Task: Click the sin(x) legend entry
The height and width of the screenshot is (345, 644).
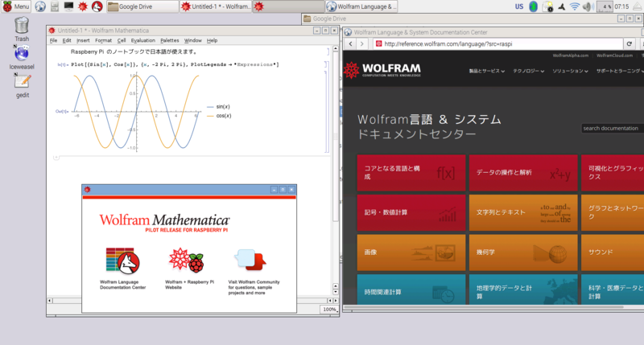Action: [x=218, y=107]
